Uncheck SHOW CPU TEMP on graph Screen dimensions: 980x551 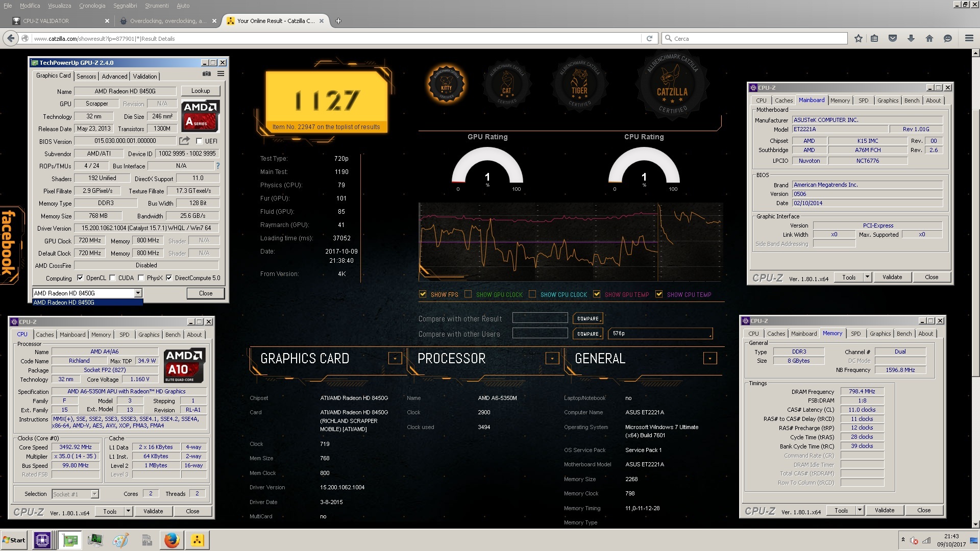coord(659,294)
